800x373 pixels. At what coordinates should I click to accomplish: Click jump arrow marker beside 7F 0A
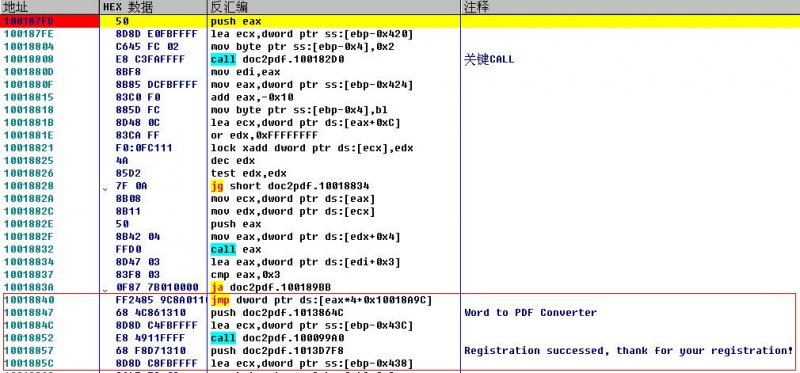pyautogui.click(x=105, y=188)
